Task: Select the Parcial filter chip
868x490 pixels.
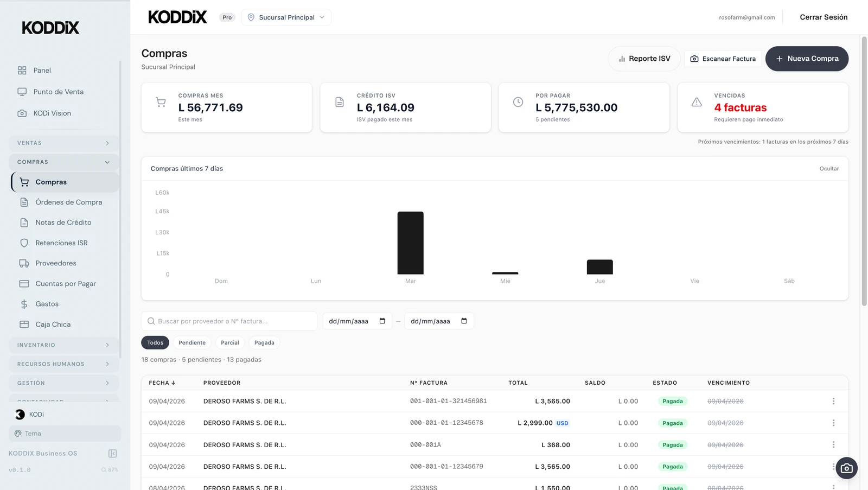Action: 229,343
